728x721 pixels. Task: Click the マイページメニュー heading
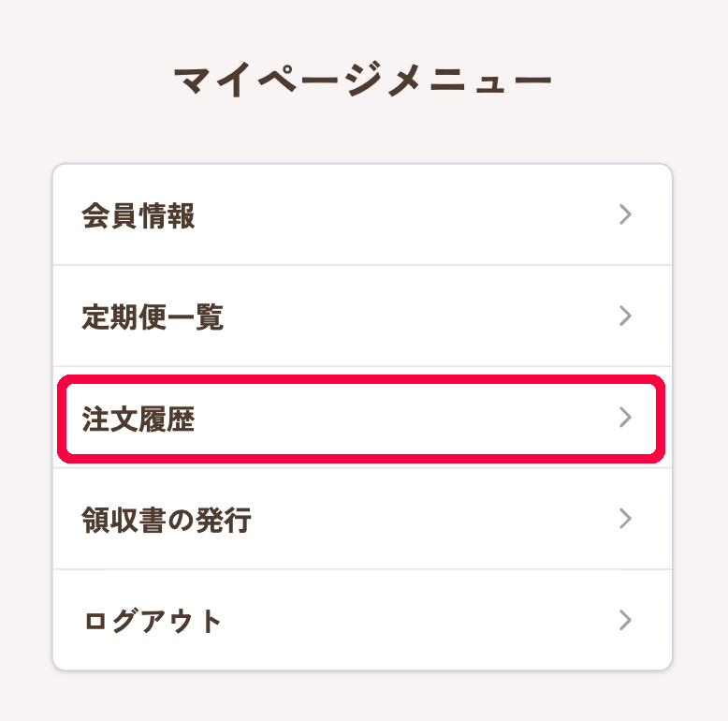point(363,81)
